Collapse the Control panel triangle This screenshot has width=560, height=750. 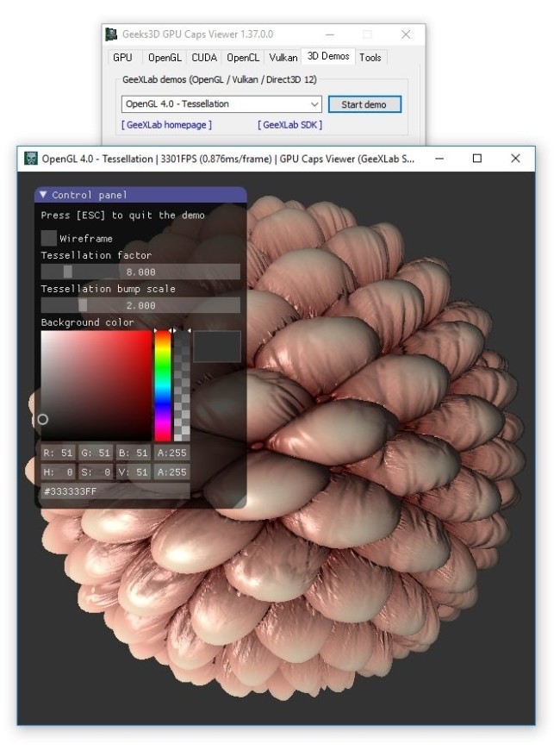pos(43,195)
